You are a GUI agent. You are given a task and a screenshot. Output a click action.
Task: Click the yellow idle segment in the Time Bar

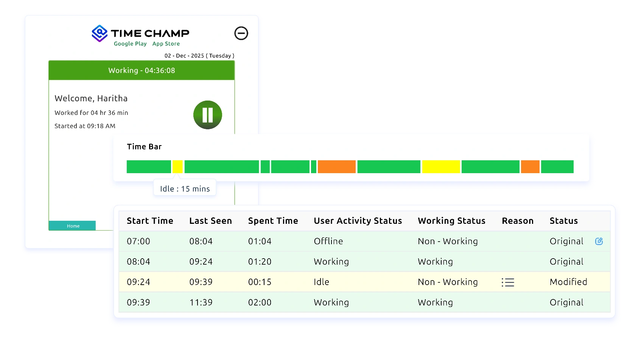click(x=177, y=167)
